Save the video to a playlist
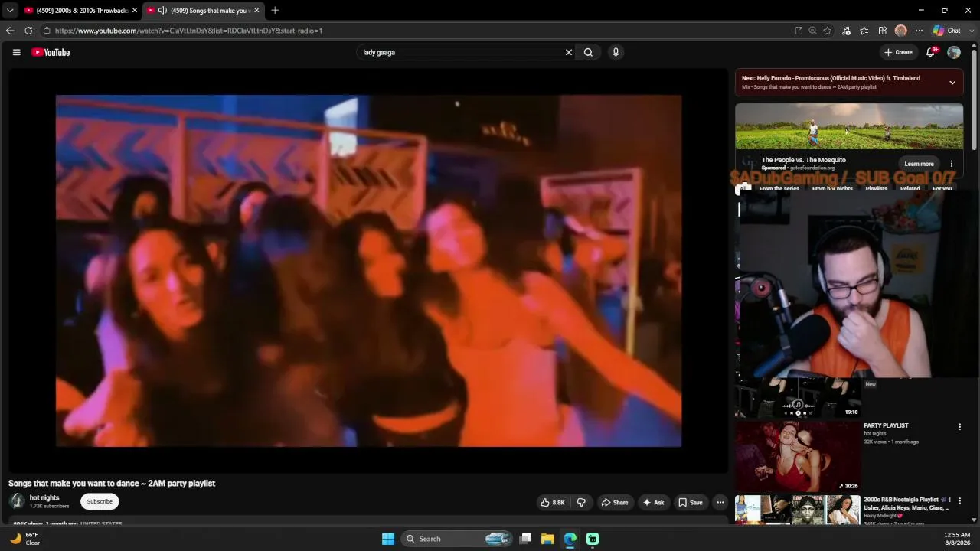The width and height of the screenshot is (980, 551). coord(690,502)
